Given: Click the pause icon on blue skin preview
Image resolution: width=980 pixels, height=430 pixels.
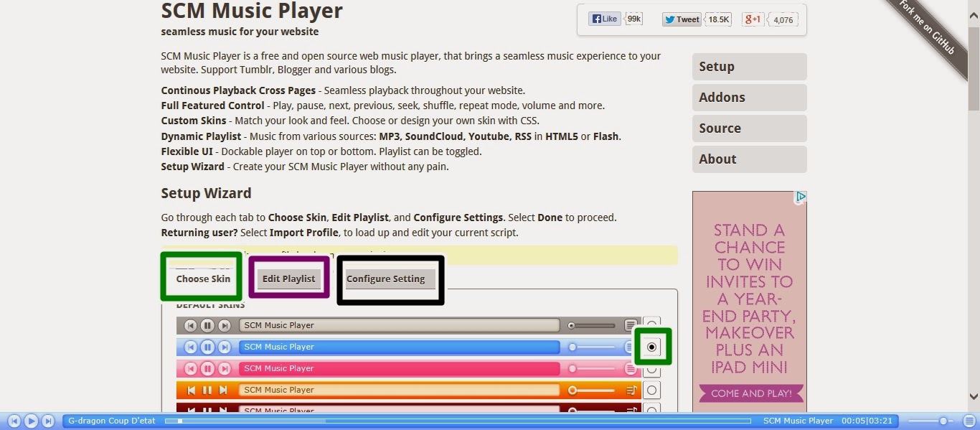Looking at the screenshot, I should (x=207, y=347).
